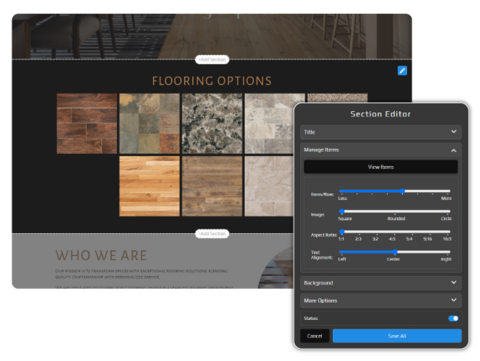
Task: Click the Cancel button
Action: point(315,336)
